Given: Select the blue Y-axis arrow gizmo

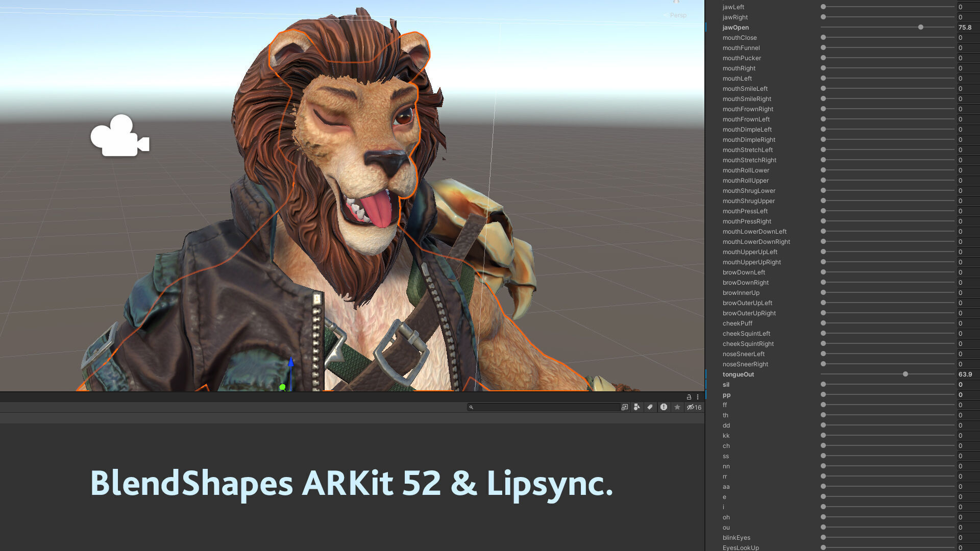Looking at the screenshot, I should coord(291,363).
